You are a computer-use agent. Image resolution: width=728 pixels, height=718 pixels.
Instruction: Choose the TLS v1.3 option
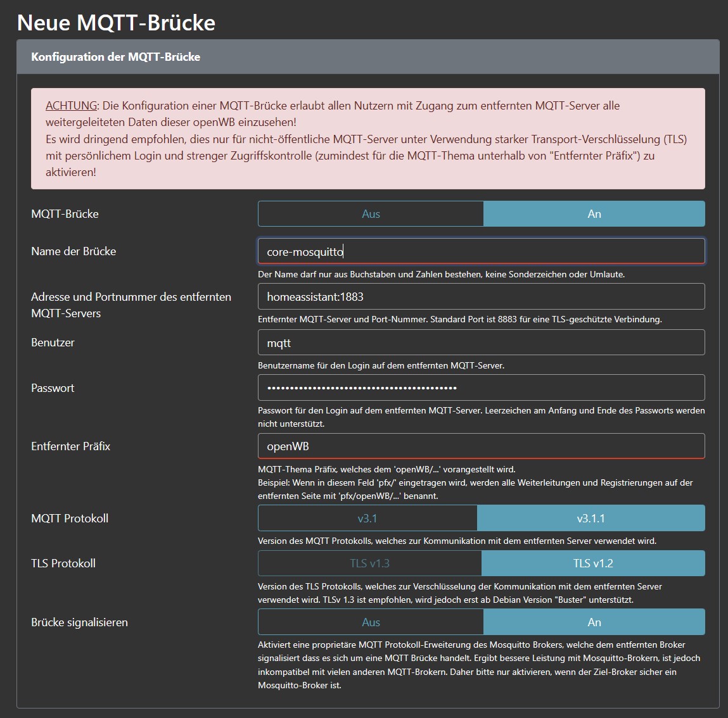[370, 564]
